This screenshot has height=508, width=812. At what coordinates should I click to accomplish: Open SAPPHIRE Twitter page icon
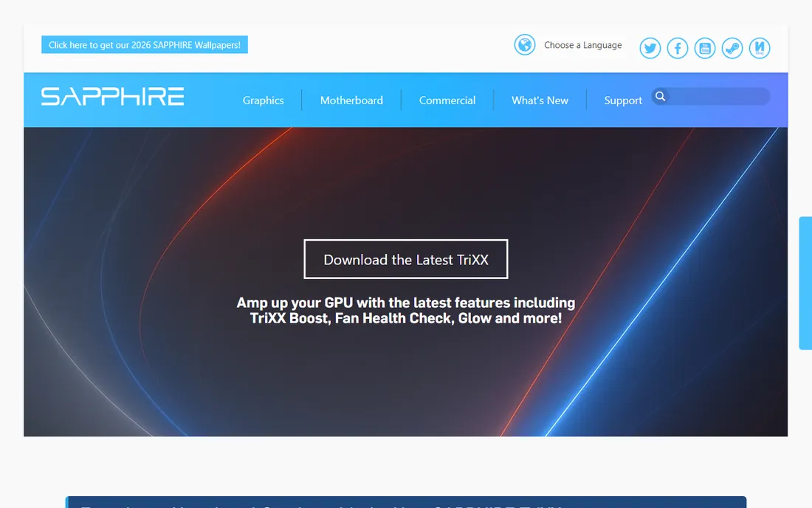[650, 48]
